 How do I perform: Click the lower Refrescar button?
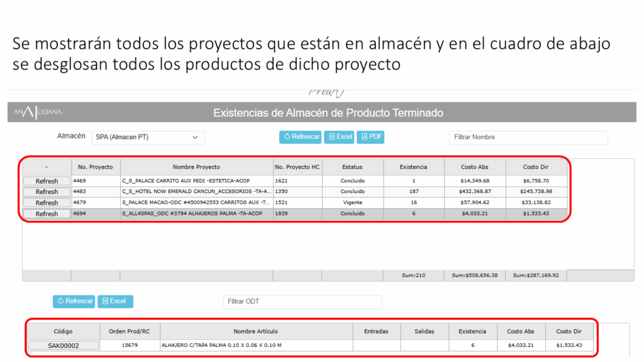(74, 301)
